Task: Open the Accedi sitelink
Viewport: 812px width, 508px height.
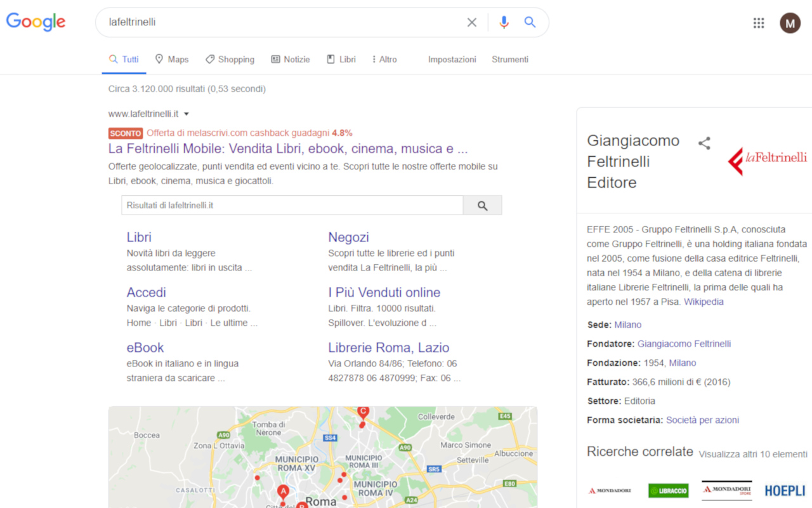Action: pyautogui.click(x=147, y=292)
